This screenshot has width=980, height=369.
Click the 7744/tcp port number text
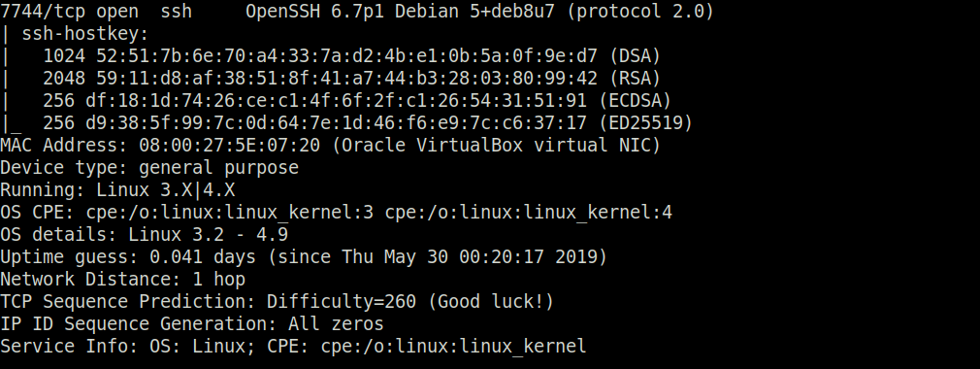click(x=43, y=12)
